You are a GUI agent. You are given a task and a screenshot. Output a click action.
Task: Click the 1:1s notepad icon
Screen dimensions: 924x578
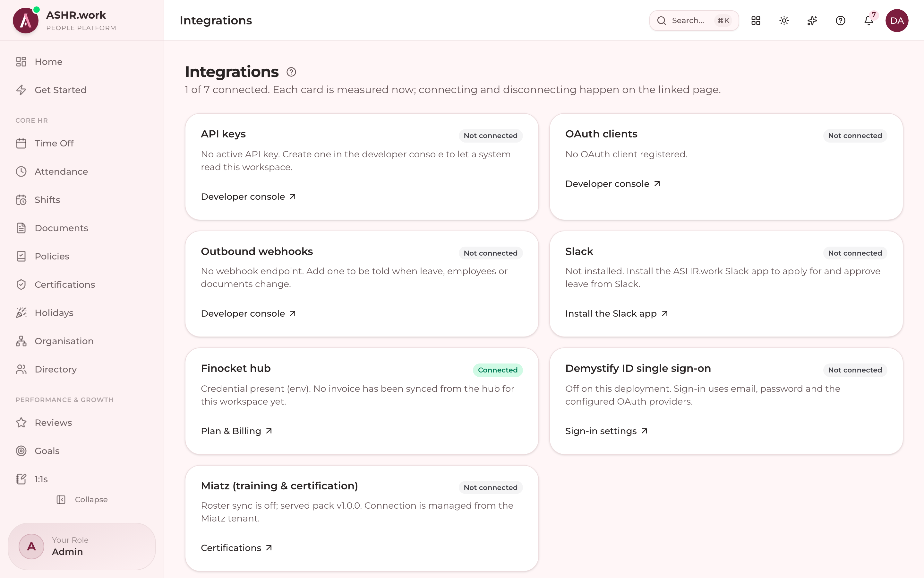pos(21,479)
